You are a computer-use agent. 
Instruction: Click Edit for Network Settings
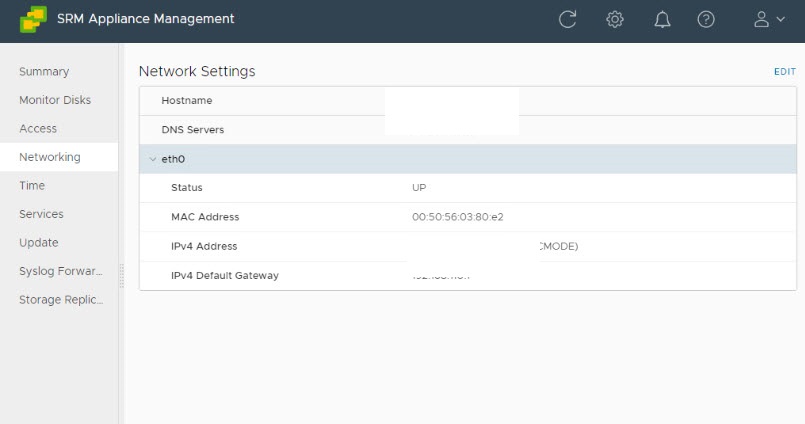coord(784,72)
